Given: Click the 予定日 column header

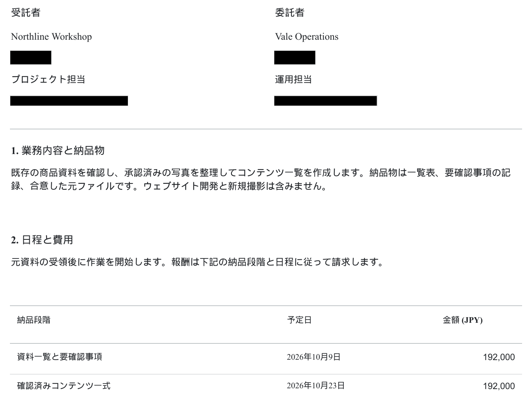Looking at the screenshot, I should (x=299, y=320).
